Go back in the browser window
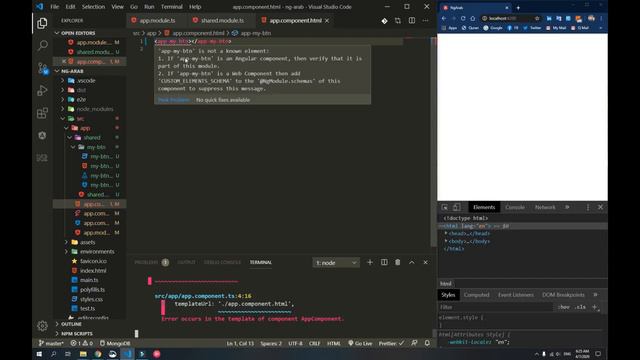The width and height of the screenshot is (640, 360). point(444,18)
